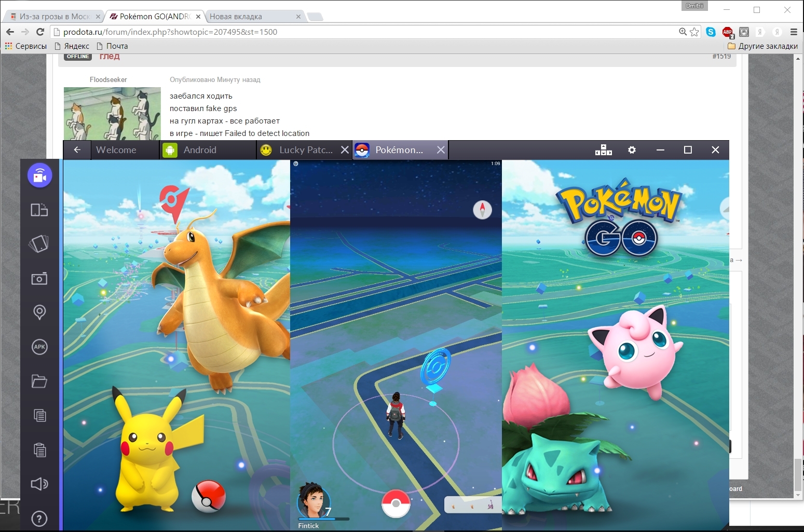Viewport: 804px width, 532px height.
Task: Click Chrome back navigation arrow
Action: point(10,32)
